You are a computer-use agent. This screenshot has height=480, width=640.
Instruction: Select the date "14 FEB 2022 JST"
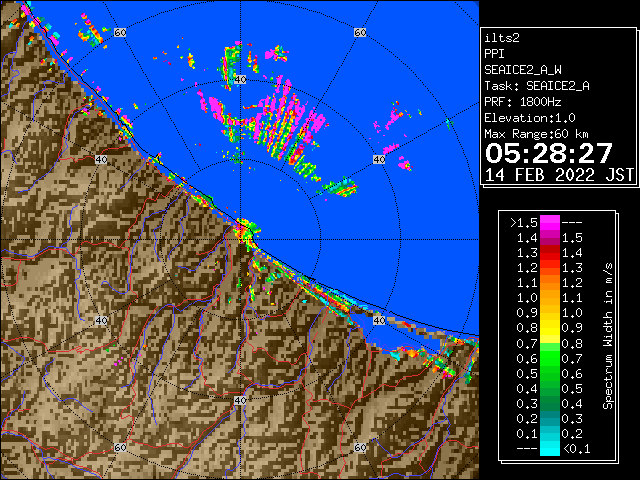[x=559, y=175]
